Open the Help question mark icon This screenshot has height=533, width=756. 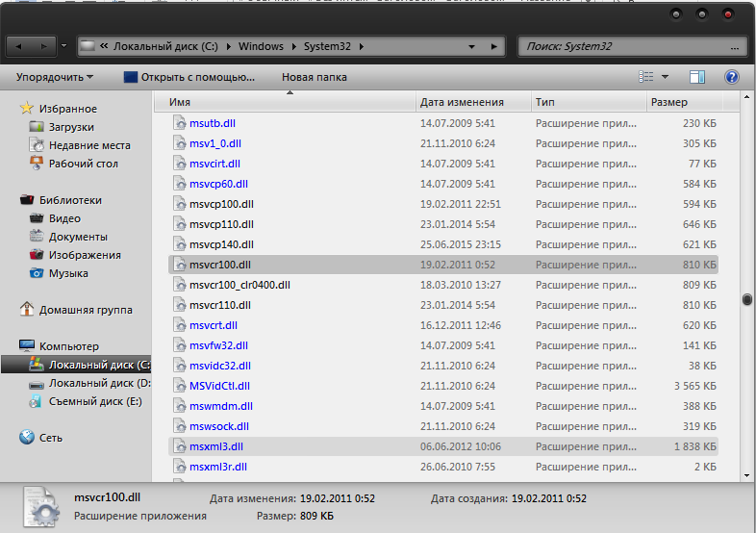731,77
